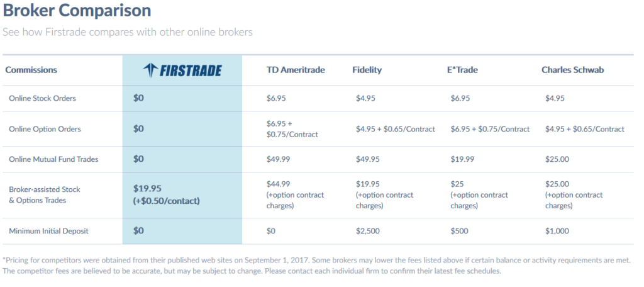This screenshot has height=287, width=644.
Task: Click the Firstrade comparison subtitle text
Action: pos(128,31)
